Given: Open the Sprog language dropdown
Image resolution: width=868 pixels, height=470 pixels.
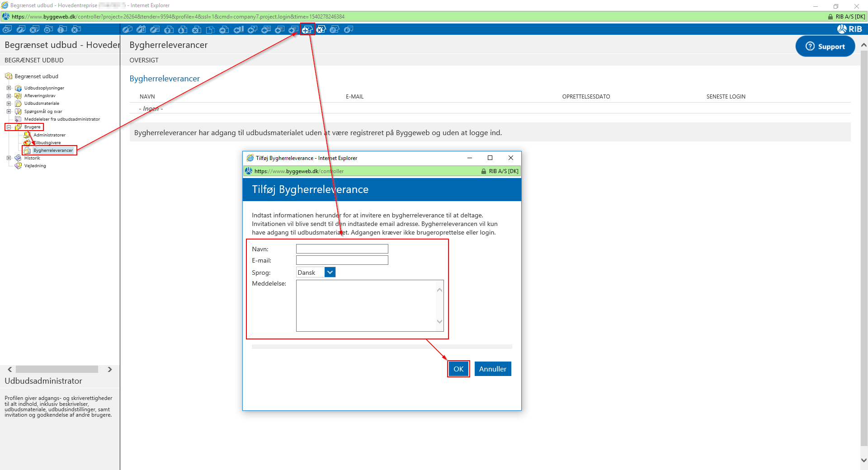Looking at the screenshot, I should click(330, 273).
